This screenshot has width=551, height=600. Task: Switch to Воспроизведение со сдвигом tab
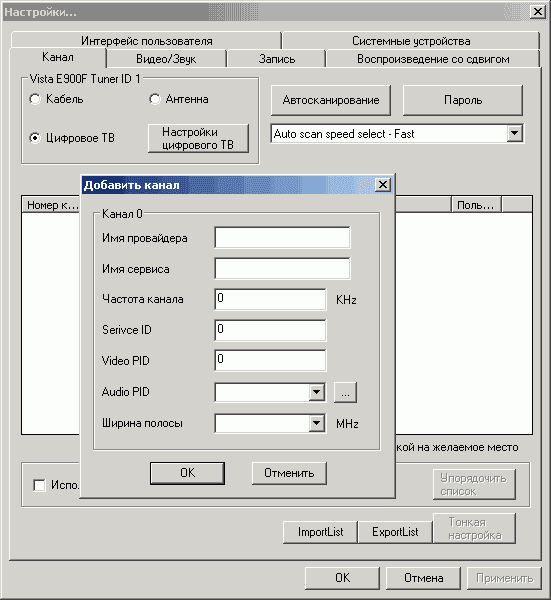tap(433, 59)
